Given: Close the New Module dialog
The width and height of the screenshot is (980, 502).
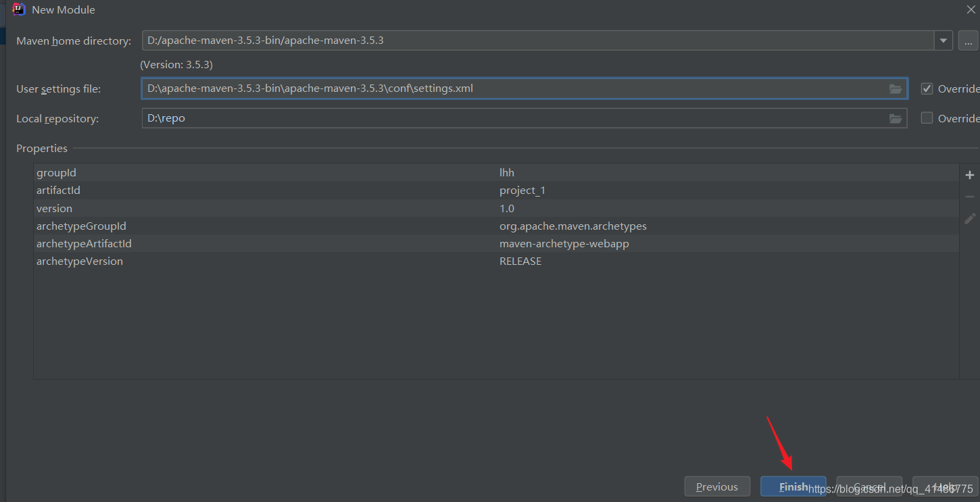Looking at the screenshot, I should tap(971, 9).
